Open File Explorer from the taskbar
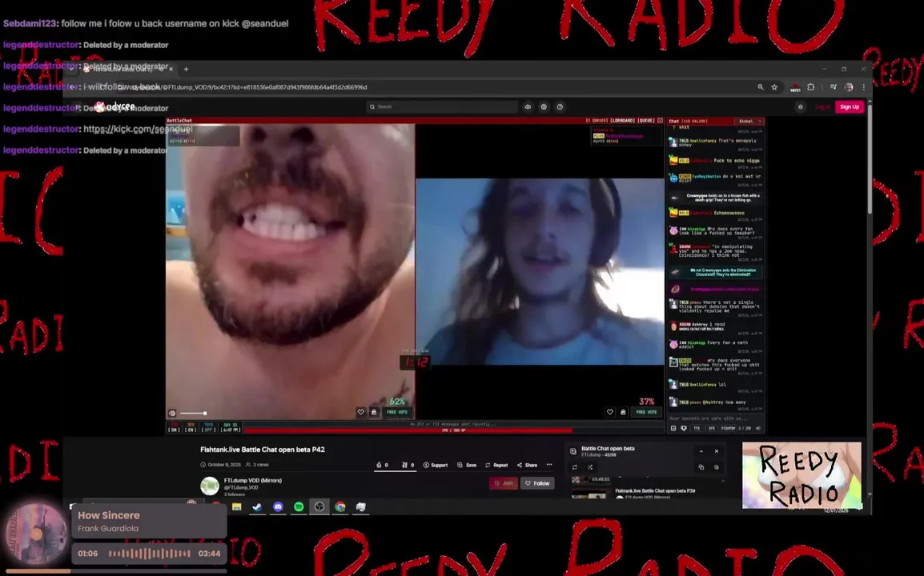 (237, 506)
